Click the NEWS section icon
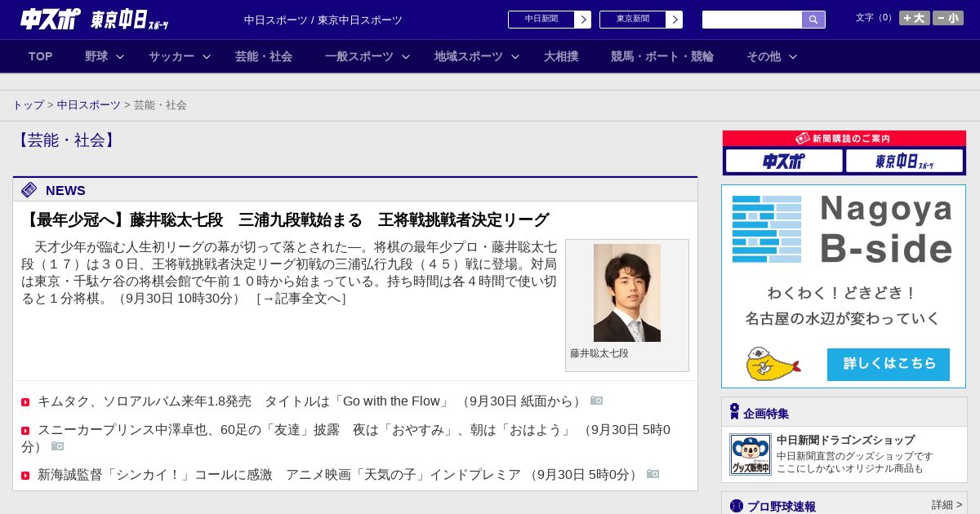 point(29,190)
